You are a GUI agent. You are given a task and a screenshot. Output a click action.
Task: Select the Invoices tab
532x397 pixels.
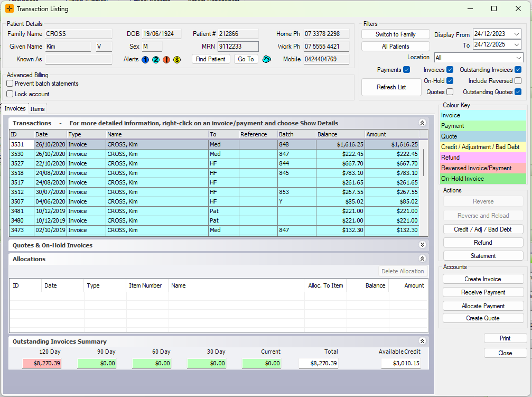click(x=15, y=108)
